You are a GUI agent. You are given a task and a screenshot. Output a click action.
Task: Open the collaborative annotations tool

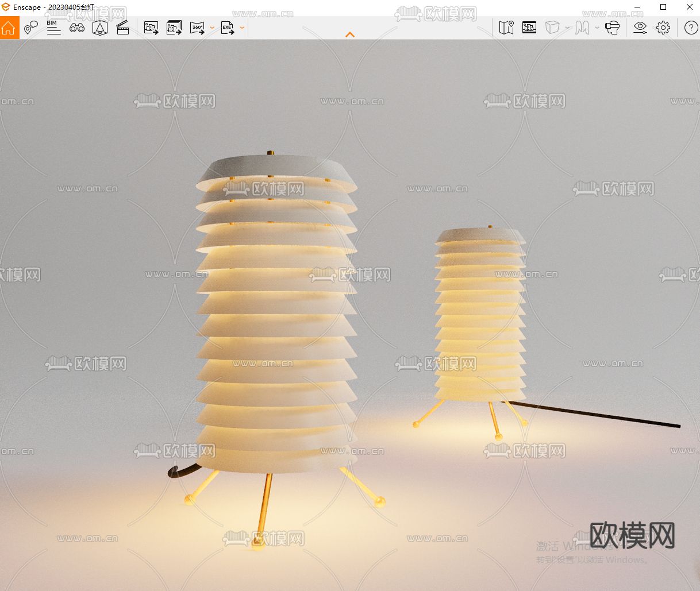(31, 28)
